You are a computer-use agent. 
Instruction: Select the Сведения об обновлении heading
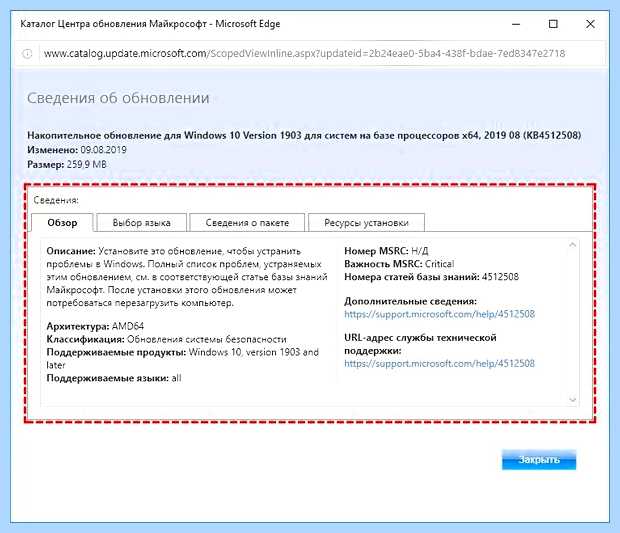click(118, 98)
